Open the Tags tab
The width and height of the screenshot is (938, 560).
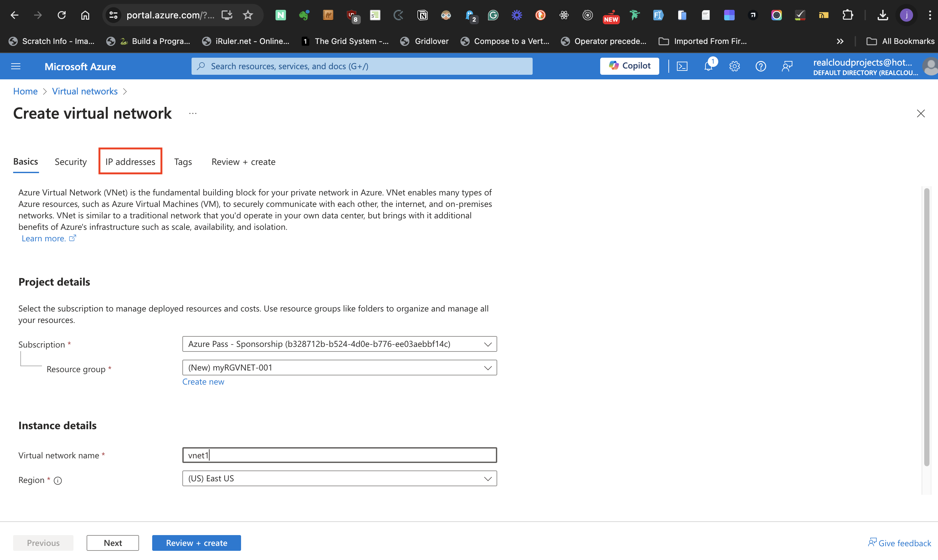pyautogui.click(x=183, y=162)
